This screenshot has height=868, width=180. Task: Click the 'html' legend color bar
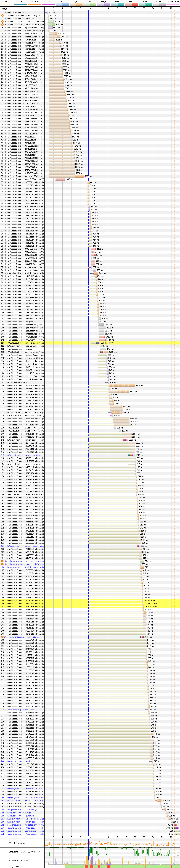[x=62, y=4]
